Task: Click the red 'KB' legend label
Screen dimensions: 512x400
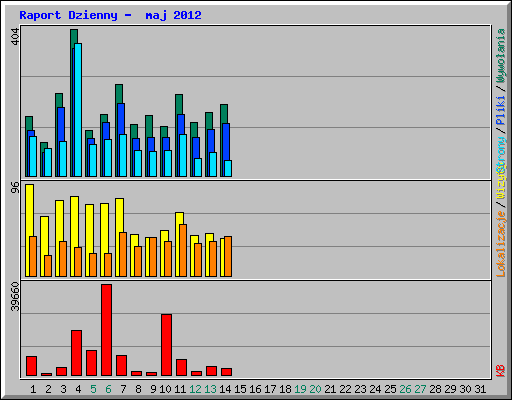Action: 501,371
